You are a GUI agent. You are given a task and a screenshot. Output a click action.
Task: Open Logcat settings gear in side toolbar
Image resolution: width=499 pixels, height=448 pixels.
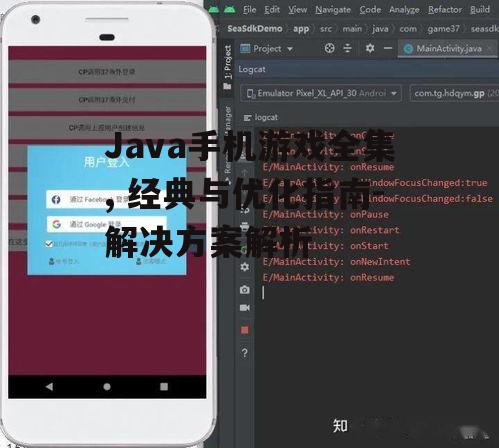click(245, 267)
